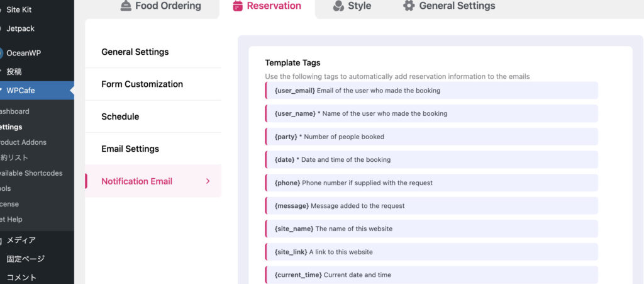Click the Available Shortcodes submenu link
644x284 pixels.
tap(31, 173)
